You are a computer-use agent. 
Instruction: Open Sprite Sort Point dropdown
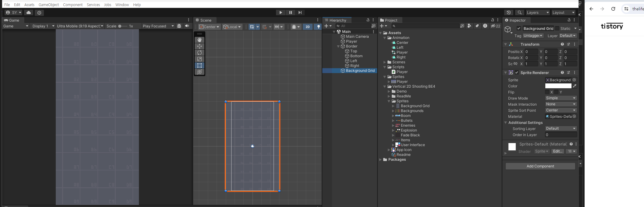tap(561, 111)
